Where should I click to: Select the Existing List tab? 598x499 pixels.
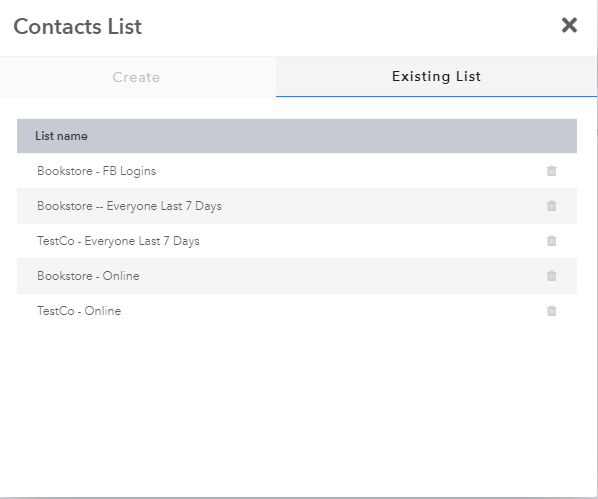(x=436, y=76)
